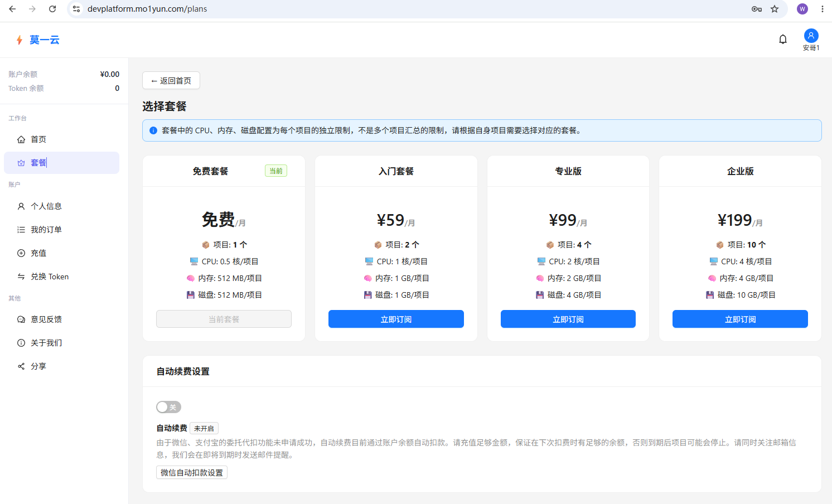
Task: Reload the page with refresh icon
Action: pyautogui.click(x=52, y=9)
